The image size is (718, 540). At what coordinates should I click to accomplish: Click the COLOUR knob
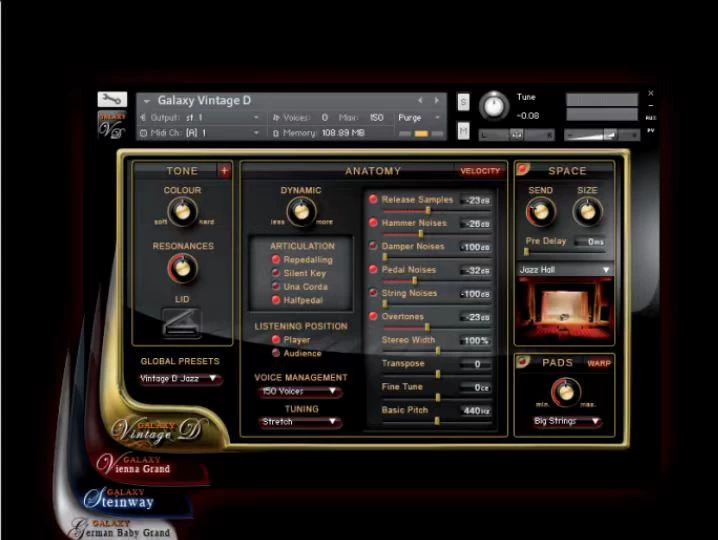pyautogui.click(x=182, y=212)
